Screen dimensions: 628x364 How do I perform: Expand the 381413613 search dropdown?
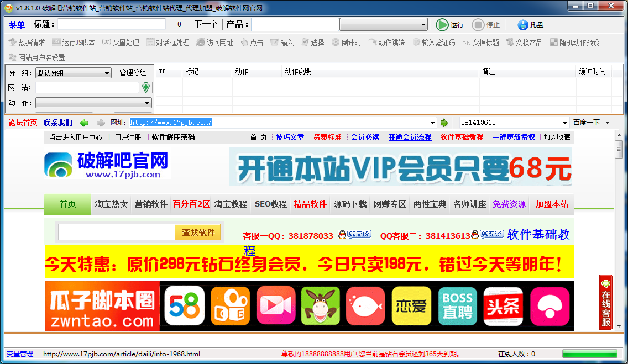coord(565,123)
